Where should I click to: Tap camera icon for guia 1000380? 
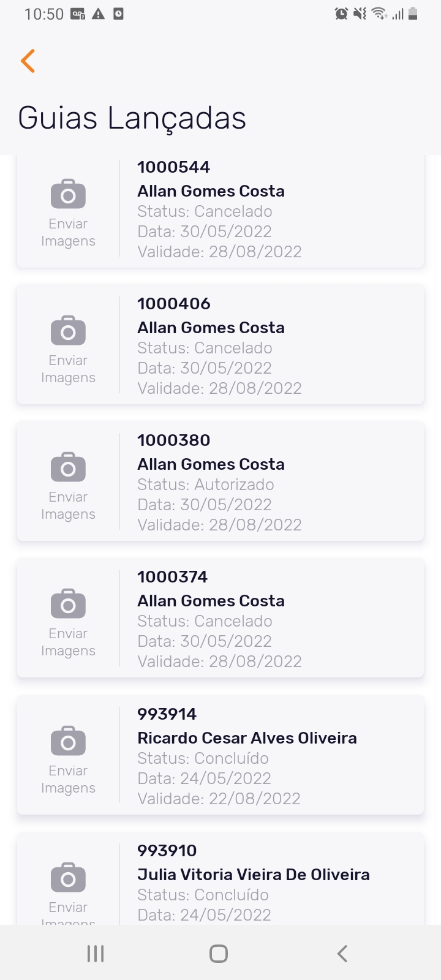68,467
